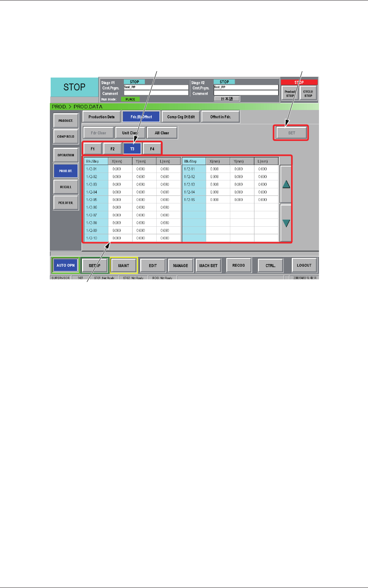Image resolution: width=368 pixels, height=588 pixels.
Task: Select row 1/2-15 in Blk/Step column
Action: coord(194,200)
